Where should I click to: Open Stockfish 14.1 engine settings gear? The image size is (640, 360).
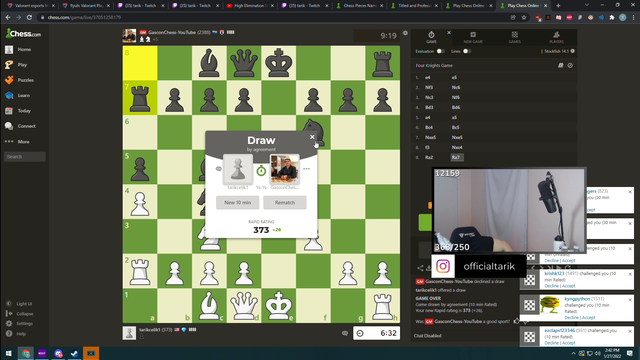(573, 51)
